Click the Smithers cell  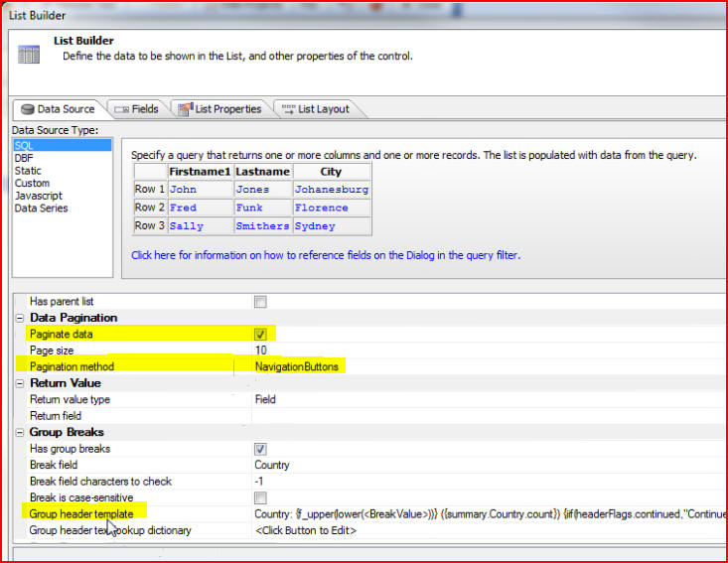point(263,226)
